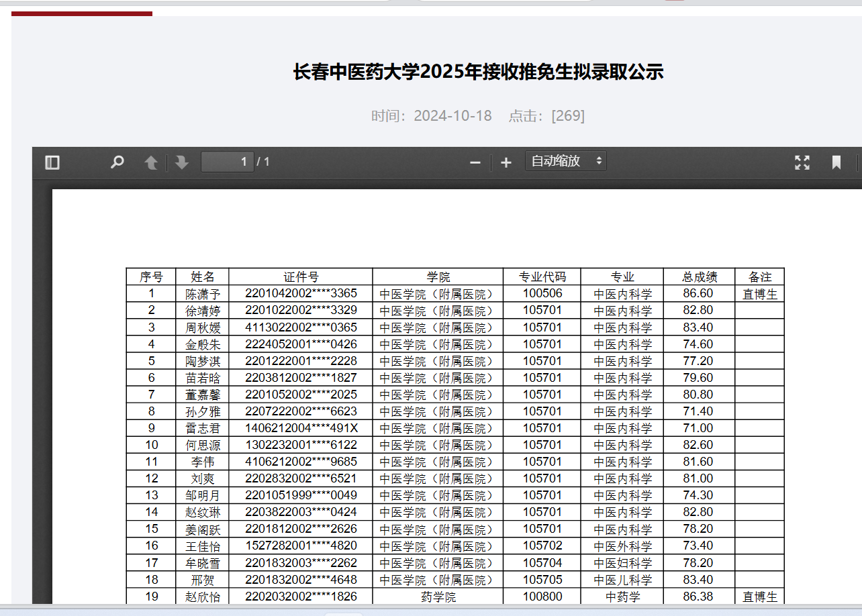
Task: Click the page number input field
Action: [x=228, y=162]
